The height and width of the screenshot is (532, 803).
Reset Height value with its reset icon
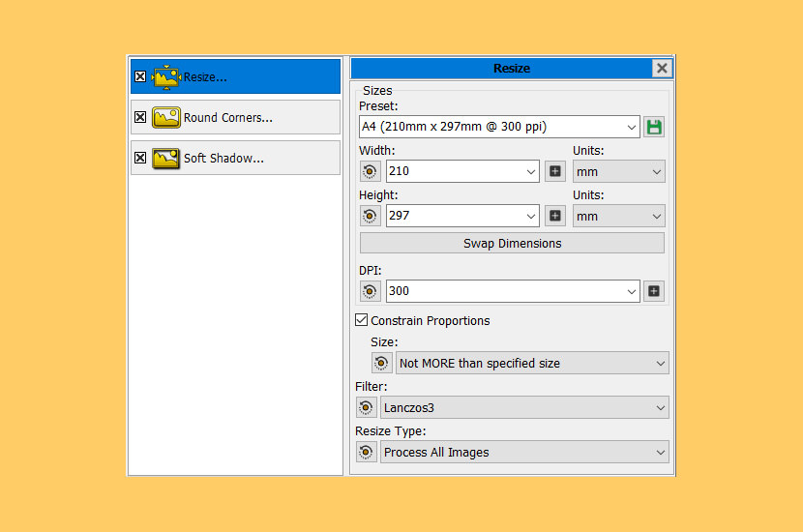(370, 216)
